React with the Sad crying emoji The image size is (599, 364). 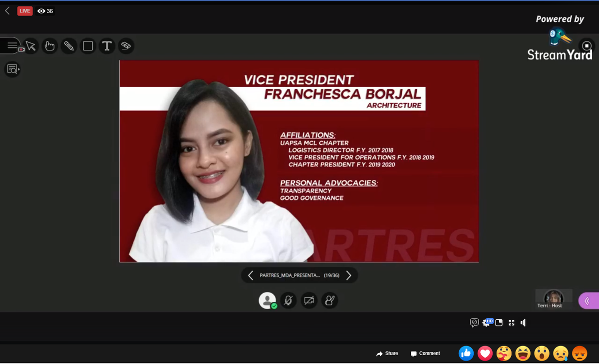click(x=561, y=354)
